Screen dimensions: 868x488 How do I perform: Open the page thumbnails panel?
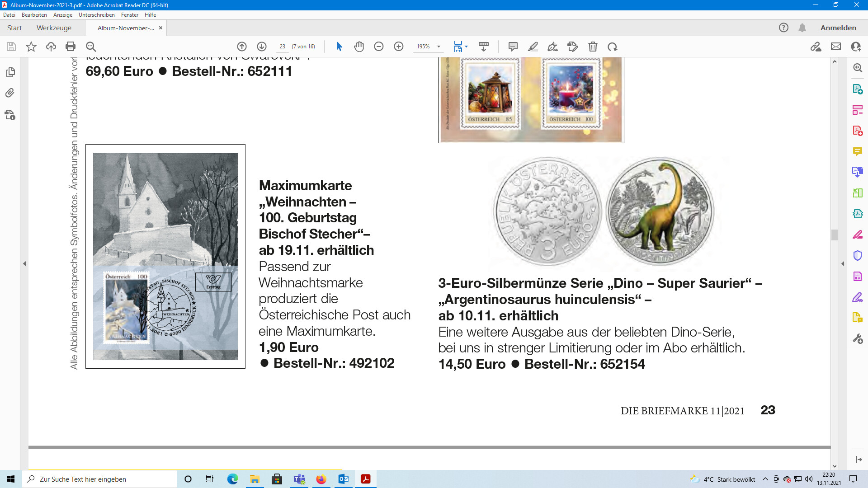10,72
